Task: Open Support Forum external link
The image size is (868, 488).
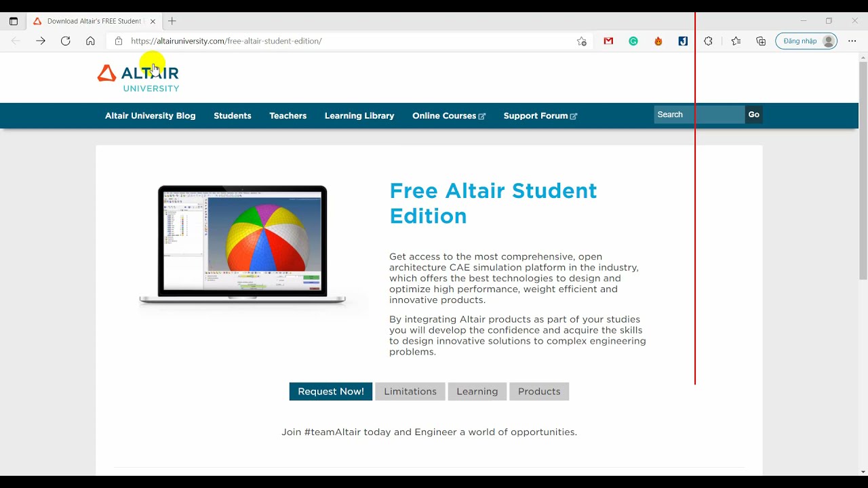Action: point(540,116)
